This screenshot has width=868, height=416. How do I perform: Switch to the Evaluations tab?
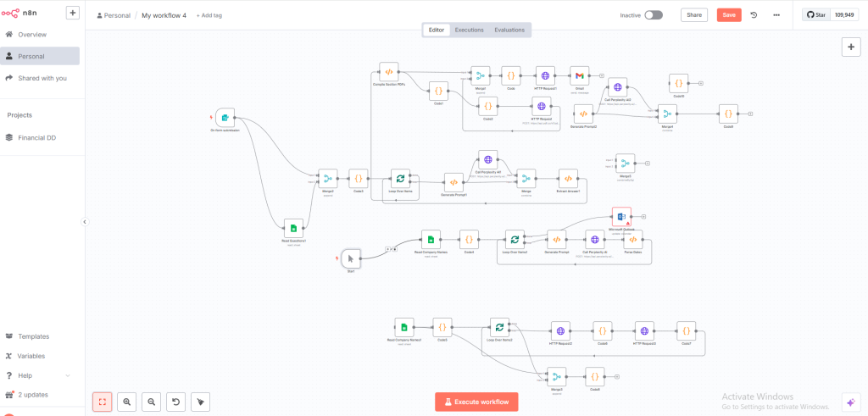509,30
